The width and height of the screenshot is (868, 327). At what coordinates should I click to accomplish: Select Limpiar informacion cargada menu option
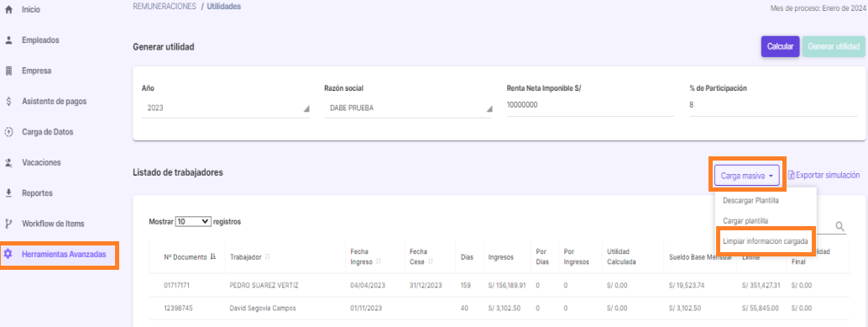(x=766, y=241)
